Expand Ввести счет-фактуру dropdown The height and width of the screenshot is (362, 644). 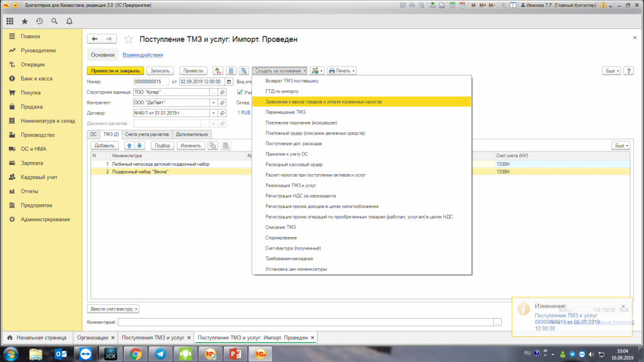pos(113,309)
